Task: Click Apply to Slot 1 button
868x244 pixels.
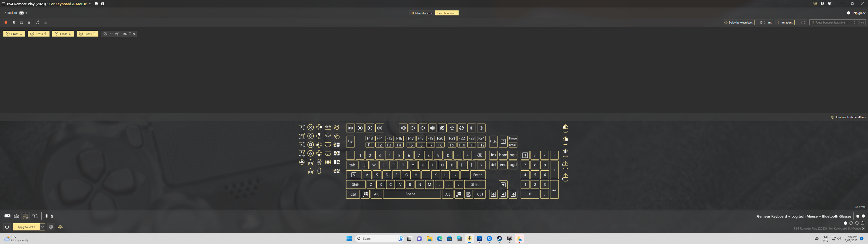Action: 26,227
